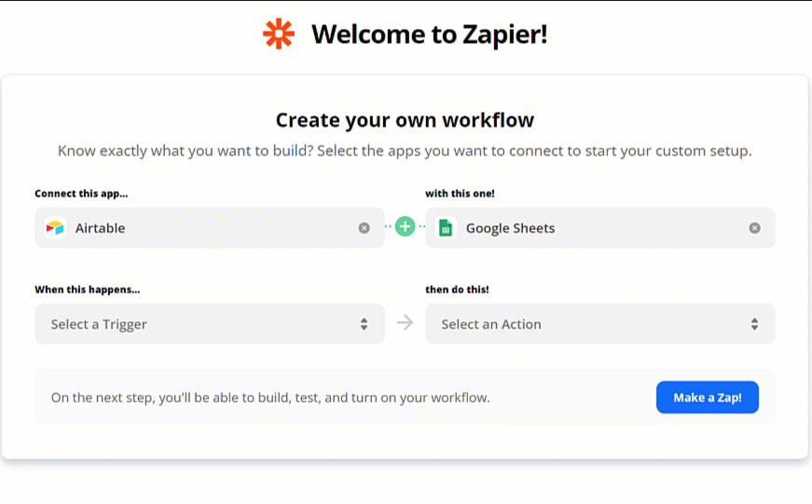
Task: Click the green plus connector icon
Action: [x=405, y=226]
